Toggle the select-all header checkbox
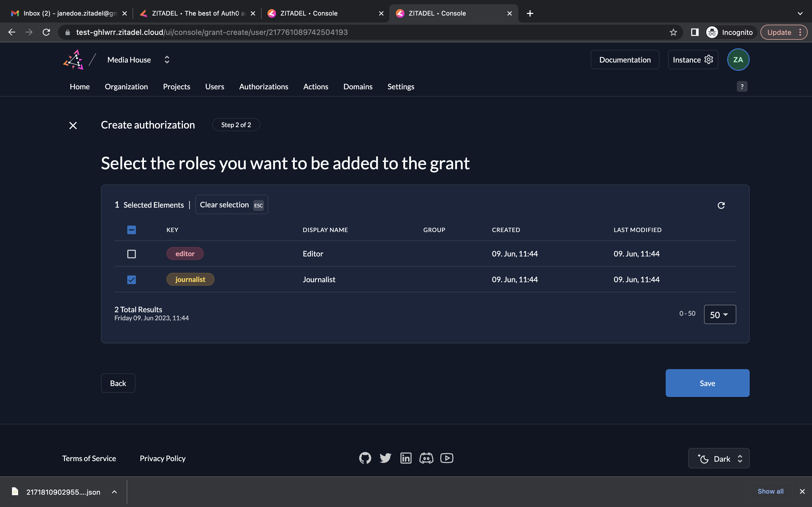Viewport: 812px width, 507px height. [x=132, y=230]
